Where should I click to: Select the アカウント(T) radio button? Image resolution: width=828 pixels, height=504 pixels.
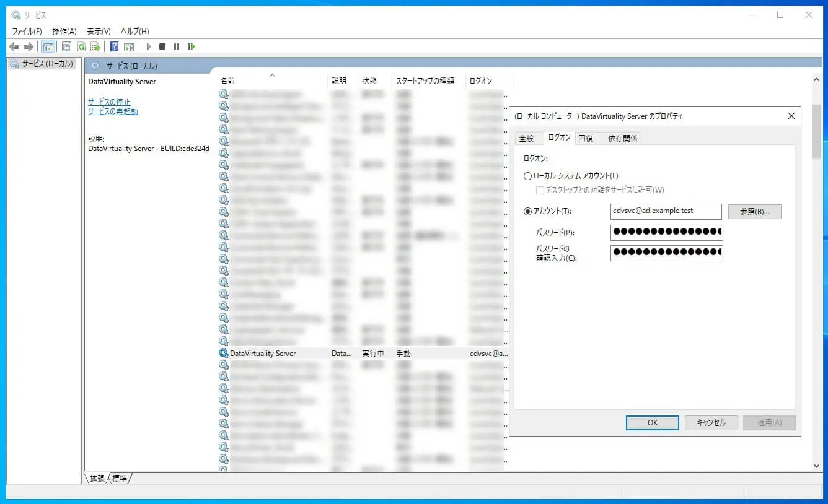(527, 211)
